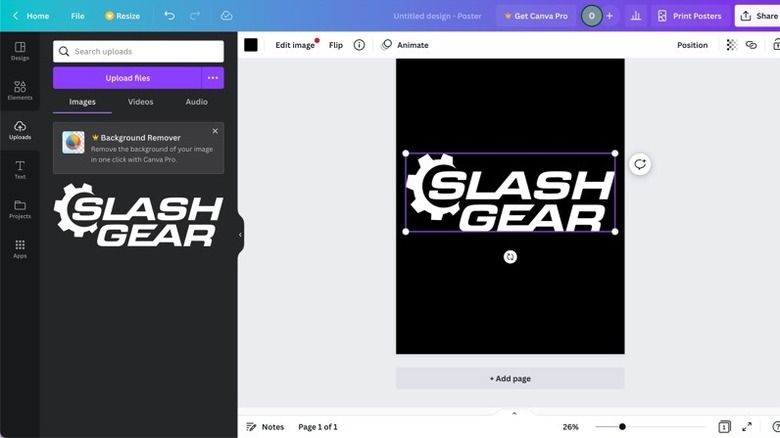Image resolution: width=780 pixels, height=438 pixels.
Task: Open the Resize menu
Action: coord(122,16)
